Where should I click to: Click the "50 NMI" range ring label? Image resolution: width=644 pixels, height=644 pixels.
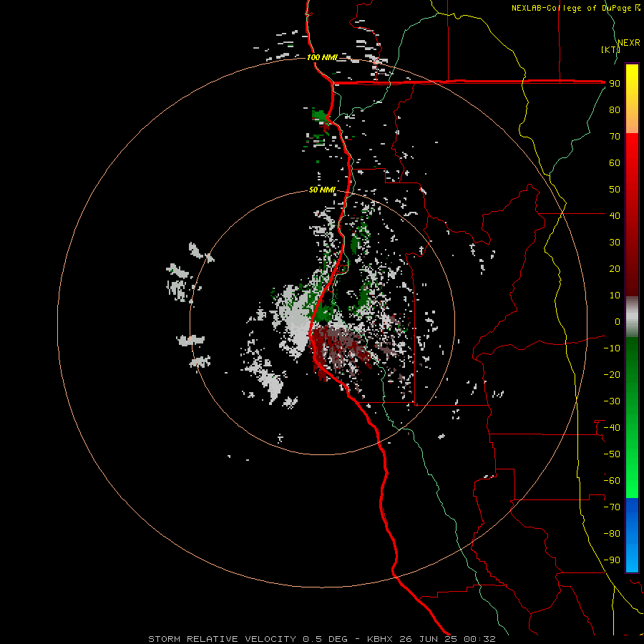tap(322, 190)
